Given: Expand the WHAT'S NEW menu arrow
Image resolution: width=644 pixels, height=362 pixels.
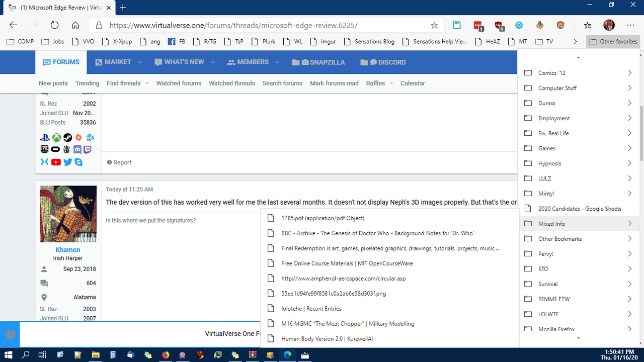Looking at the screenshot, I should [x=213, y=62].
